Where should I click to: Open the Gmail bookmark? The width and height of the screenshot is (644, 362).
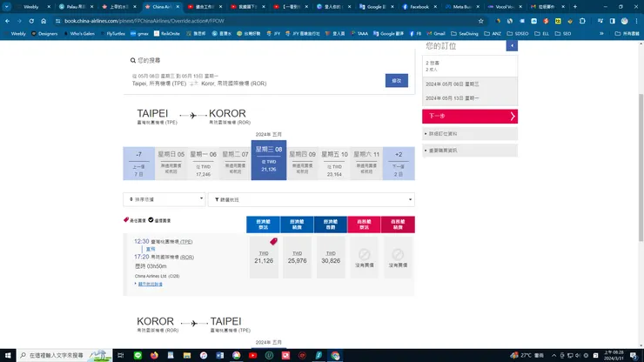pyautogui.click(x=436, y=34)
